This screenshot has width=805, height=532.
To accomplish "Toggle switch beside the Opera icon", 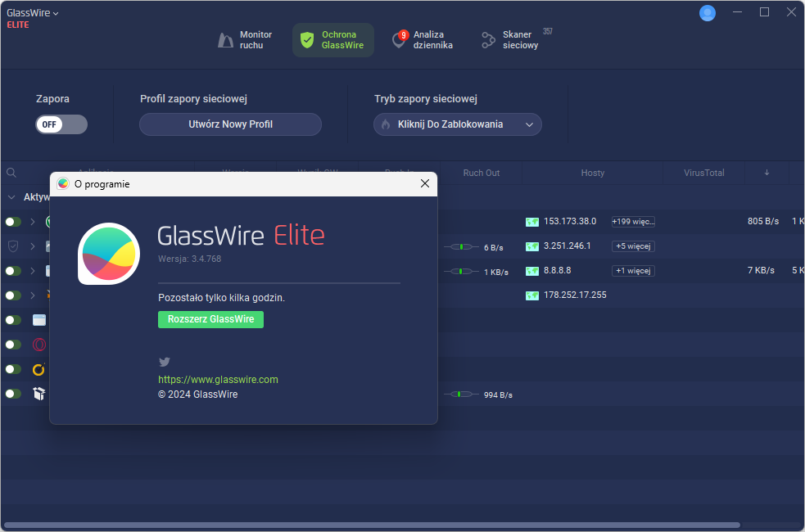I will click(x=13, y=345).
